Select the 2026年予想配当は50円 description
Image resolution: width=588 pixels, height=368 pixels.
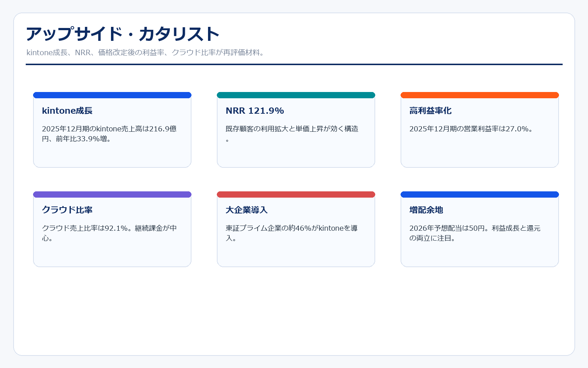[x=475, y=233]
